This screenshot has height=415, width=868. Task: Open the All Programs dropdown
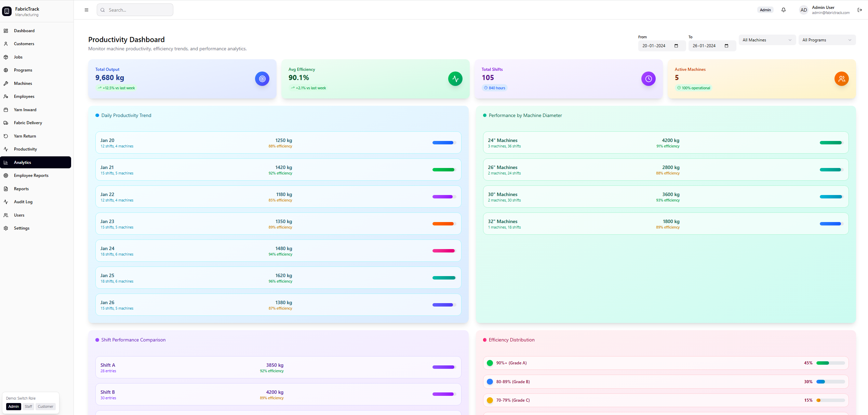click(827, 40)
